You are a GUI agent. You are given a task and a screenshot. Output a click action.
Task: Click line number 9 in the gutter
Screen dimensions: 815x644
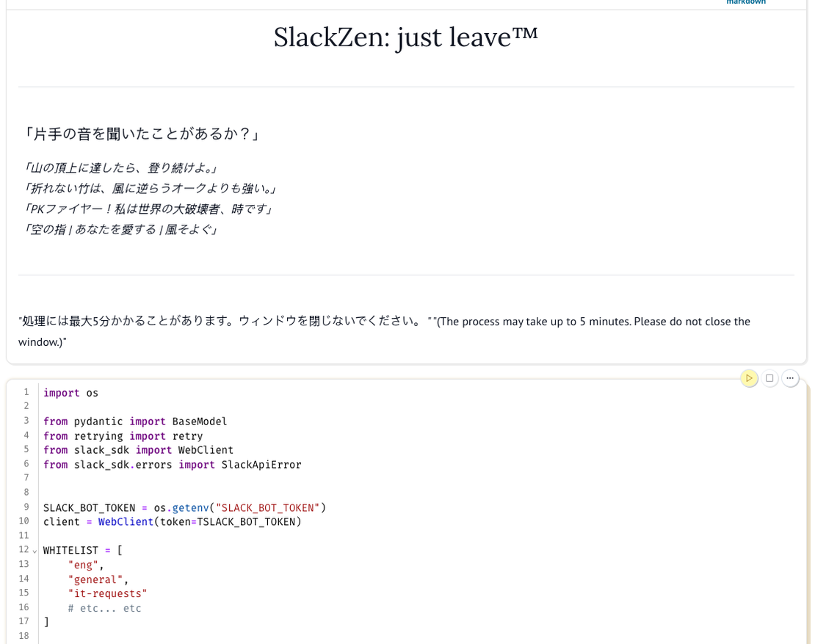[26, 507]
